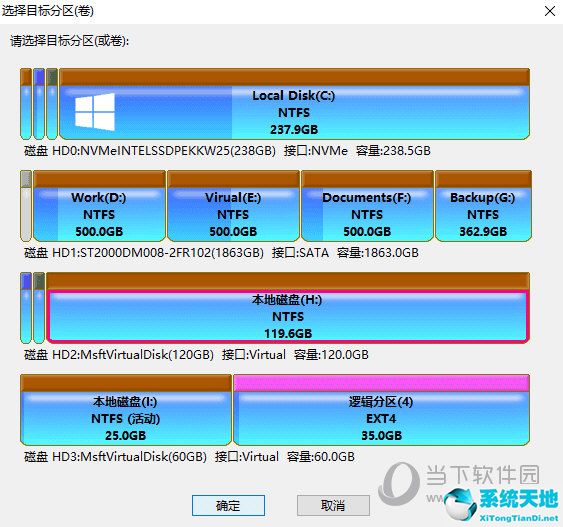Click the 接口:NVMe text
This screenshot has width=563, height=527.
click(x=316, y=150)
